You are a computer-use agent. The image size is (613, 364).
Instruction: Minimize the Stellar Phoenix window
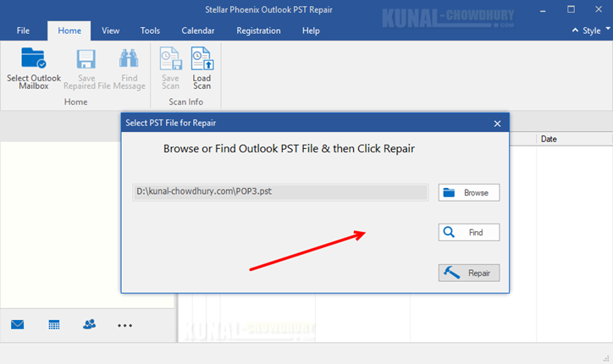click(x=543, y=10)
